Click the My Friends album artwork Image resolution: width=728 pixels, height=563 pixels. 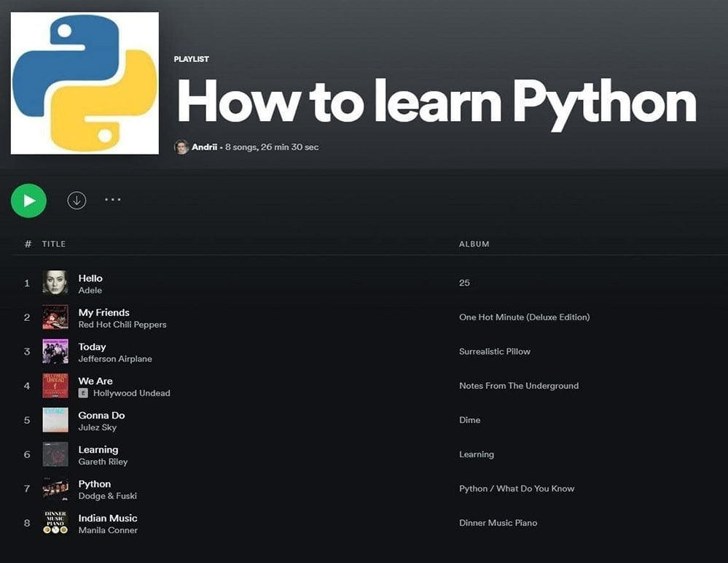click(55, 317)
